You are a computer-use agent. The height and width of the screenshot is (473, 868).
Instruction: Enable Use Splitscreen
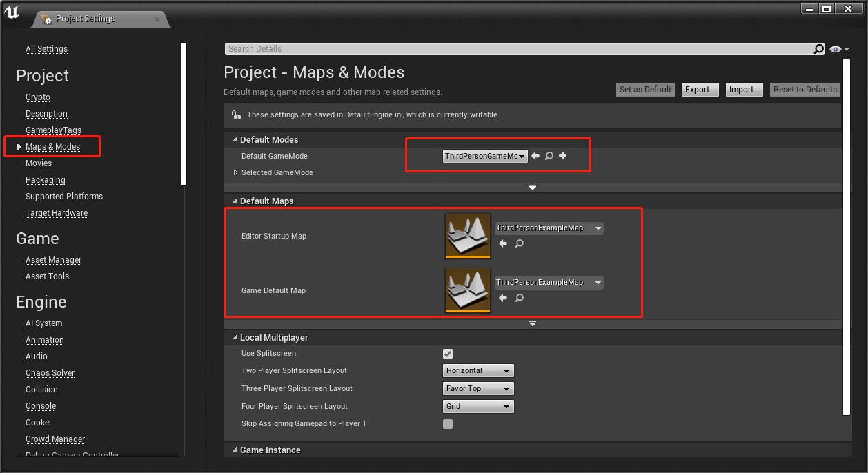point(448,353)
